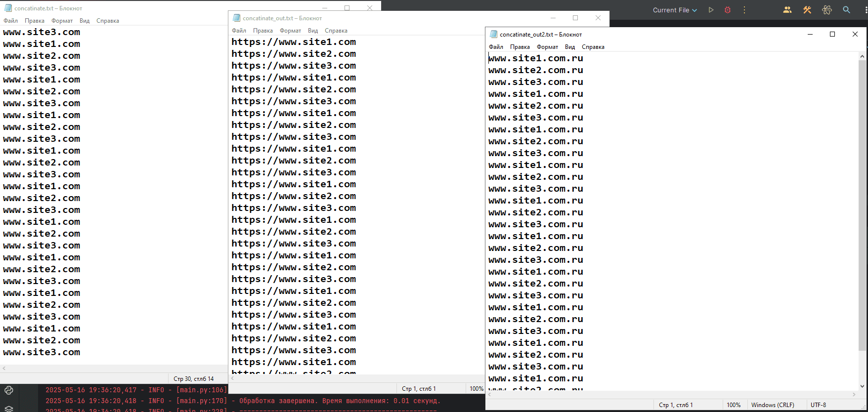Close the concatinate_out2.txt window
Image resolution: width=868 pixels, height=412 pixels.
855,34
